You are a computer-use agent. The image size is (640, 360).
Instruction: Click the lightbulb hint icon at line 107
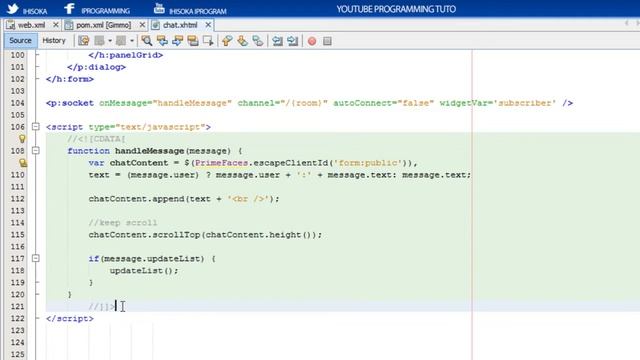pyautogui.click(x=22, y=139)
